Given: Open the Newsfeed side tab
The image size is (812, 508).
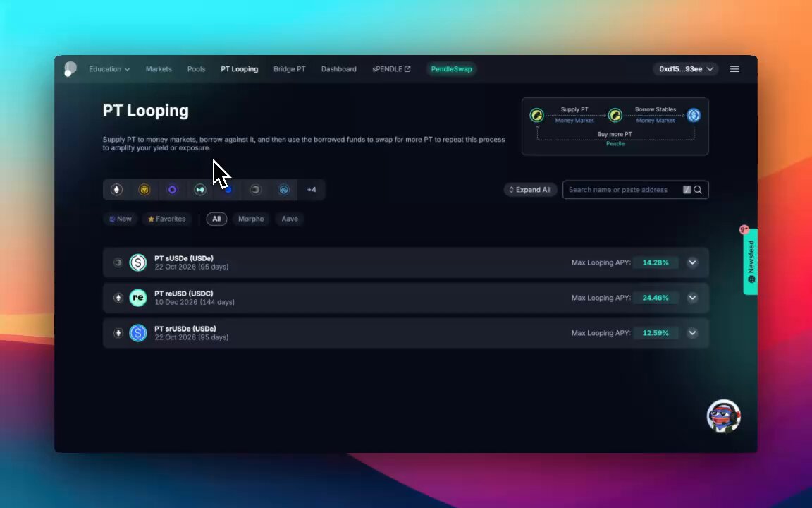Looking at the screenshot, I should pos(751,262).
